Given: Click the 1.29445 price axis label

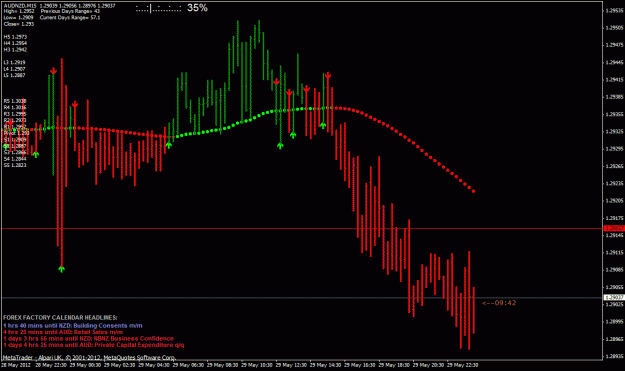Looking at the screenshot, I should 614,63.
